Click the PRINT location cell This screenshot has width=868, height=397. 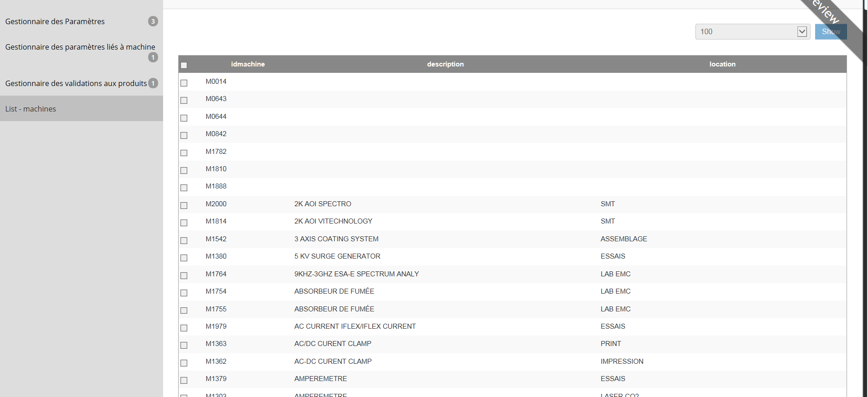point(611,344)
